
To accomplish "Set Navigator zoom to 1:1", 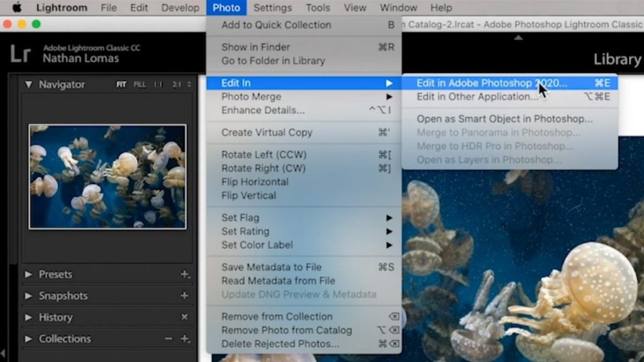I will pyautogui.click(x=158, y=85).
